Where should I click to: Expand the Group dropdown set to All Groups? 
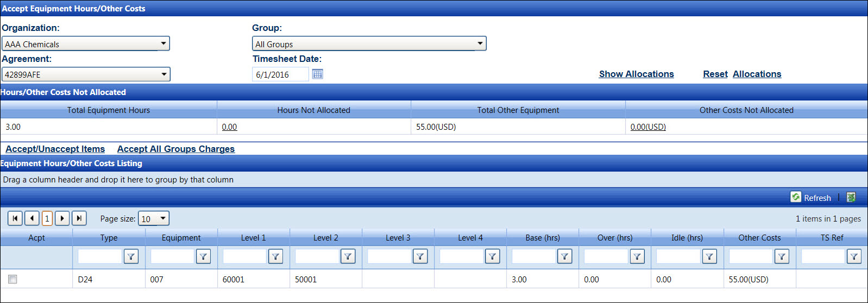(x=480, y=43)
